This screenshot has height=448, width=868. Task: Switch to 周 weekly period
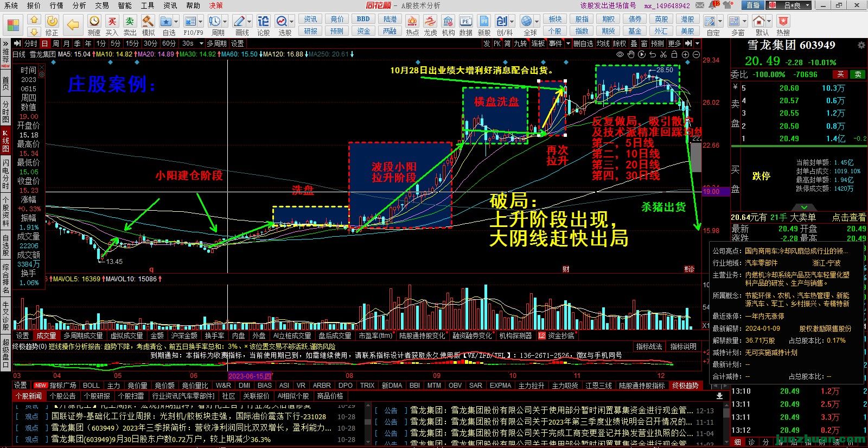tap(55, 43)
